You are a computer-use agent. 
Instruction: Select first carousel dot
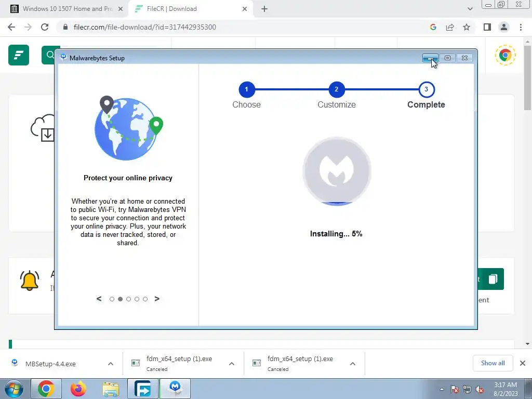[112, 299]
